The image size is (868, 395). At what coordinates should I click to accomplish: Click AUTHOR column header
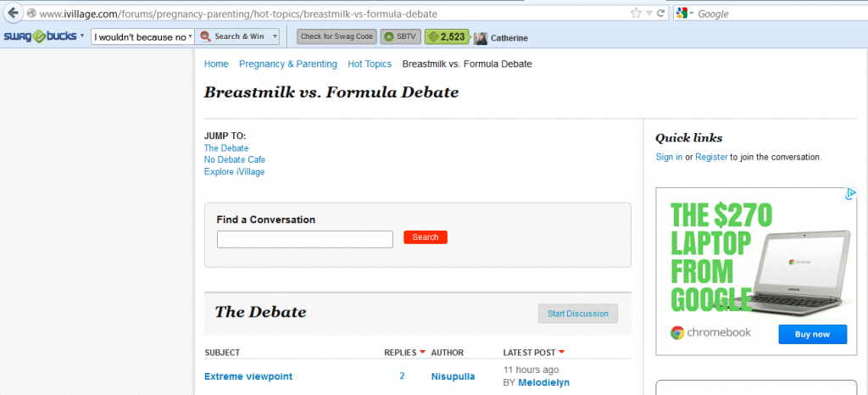click(448, 353)
